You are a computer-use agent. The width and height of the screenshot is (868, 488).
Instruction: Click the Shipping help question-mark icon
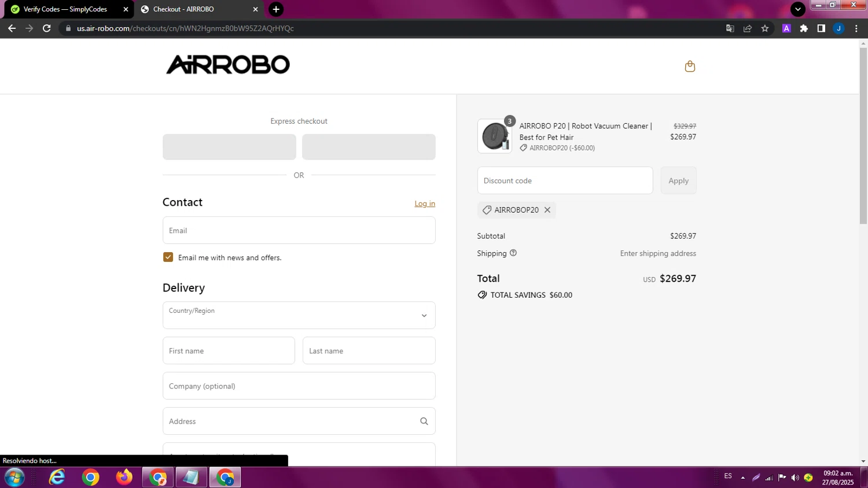tap(513, 253)
